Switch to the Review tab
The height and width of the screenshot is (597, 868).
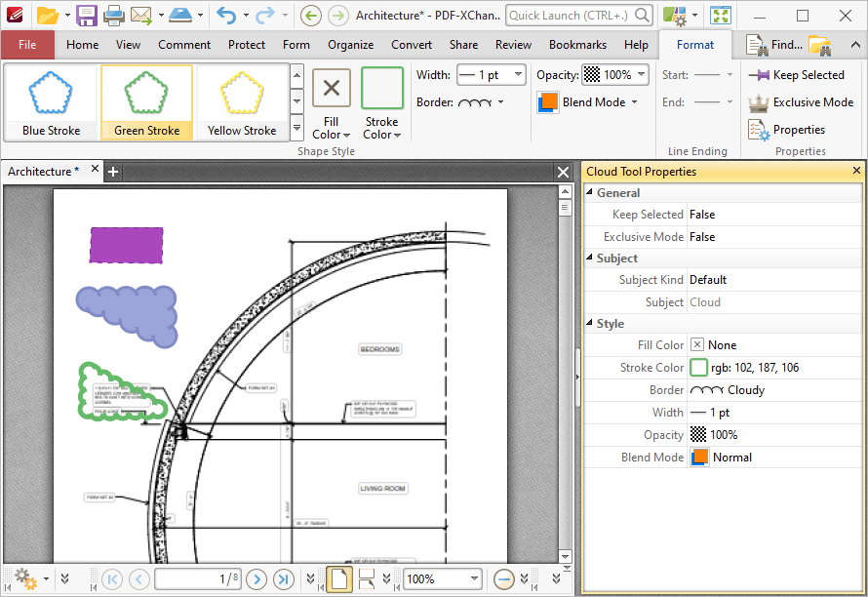[513, 45]
